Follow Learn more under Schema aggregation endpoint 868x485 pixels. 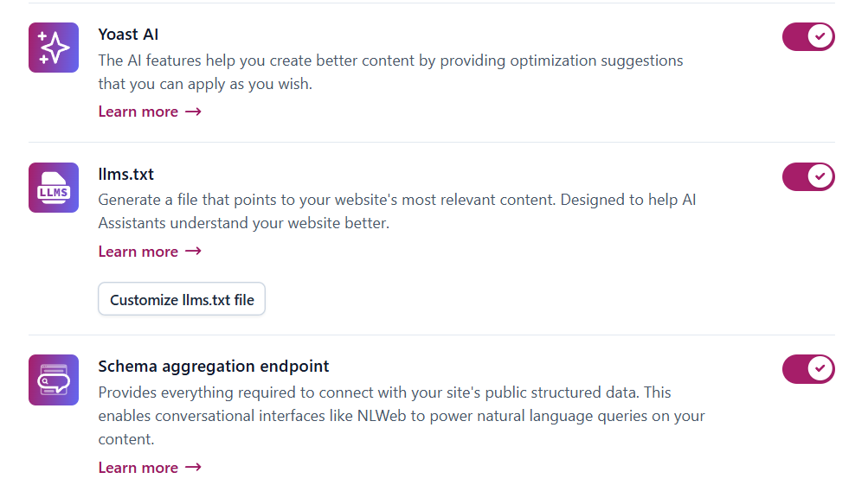(138, 468)
